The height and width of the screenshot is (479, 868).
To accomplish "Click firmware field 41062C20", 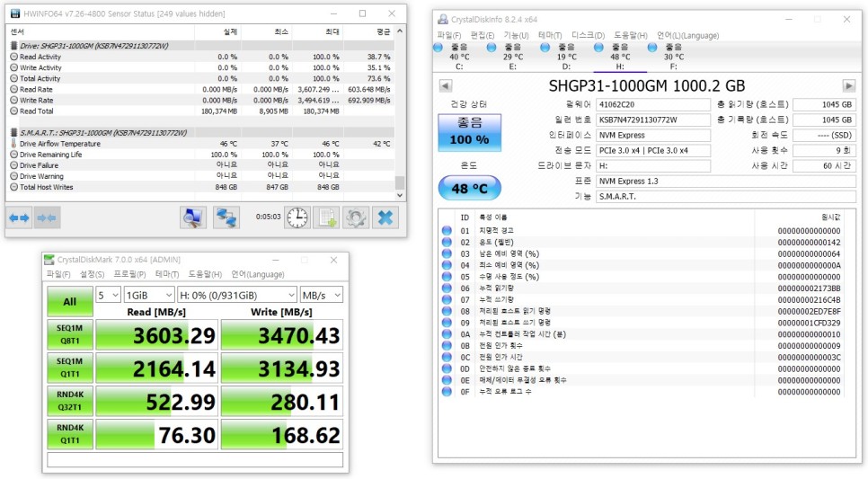I will tap(652, 104).
